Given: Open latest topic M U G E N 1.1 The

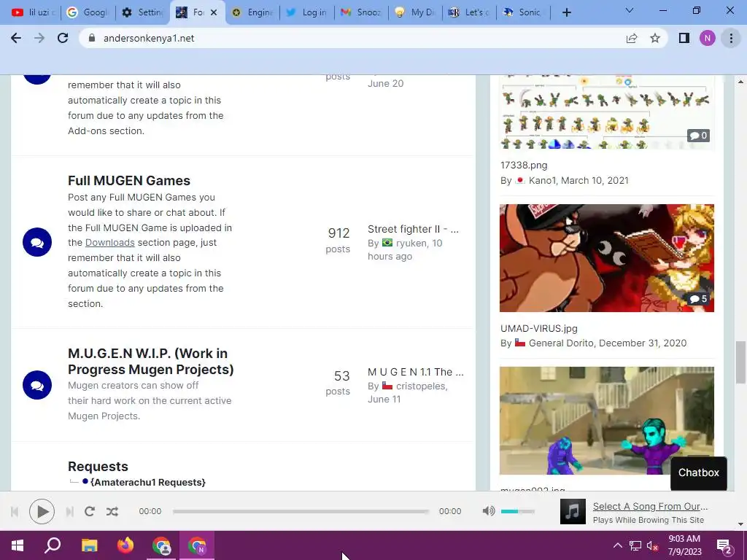Looking at the screenshot, I should [x=415, y=372].
